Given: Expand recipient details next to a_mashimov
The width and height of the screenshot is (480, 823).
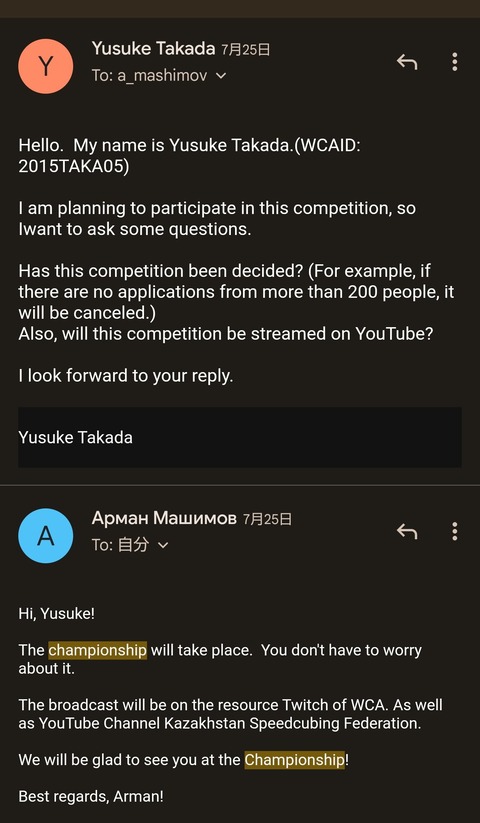Looking at the screenshot, I should [x=221, y=76].
